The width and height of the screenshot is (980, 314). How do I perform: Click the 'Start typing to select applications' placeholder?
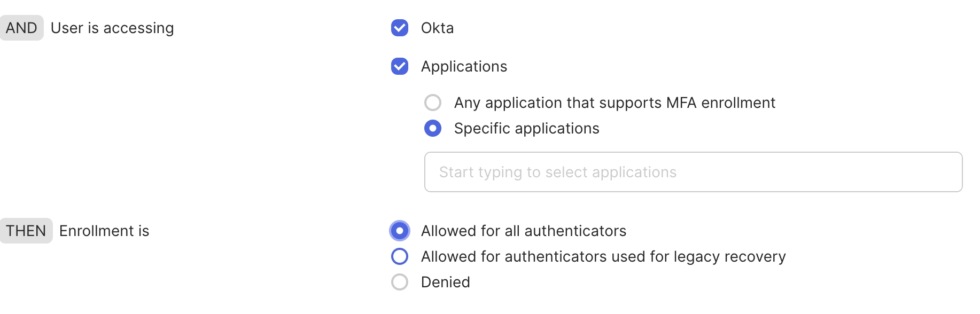(558, 172)
